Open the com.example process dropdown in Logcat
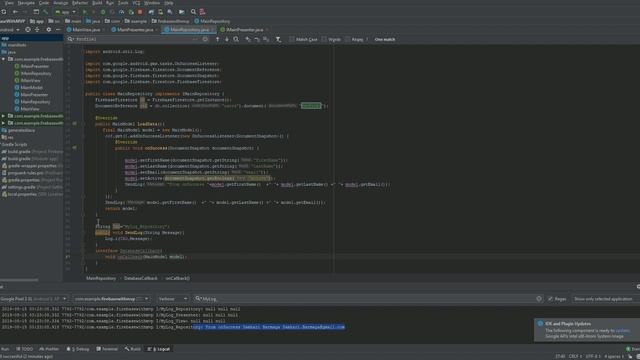 [111, 299]
